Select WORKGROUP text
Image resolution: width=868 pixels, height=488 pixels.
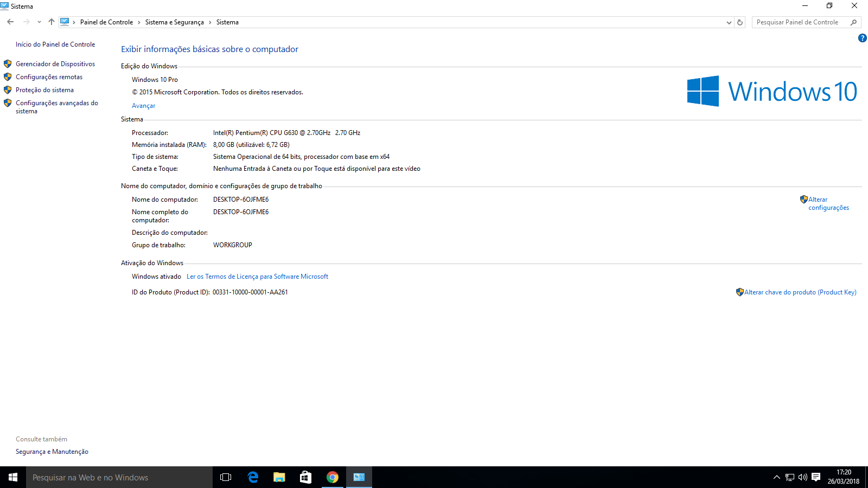coord(233,245)
